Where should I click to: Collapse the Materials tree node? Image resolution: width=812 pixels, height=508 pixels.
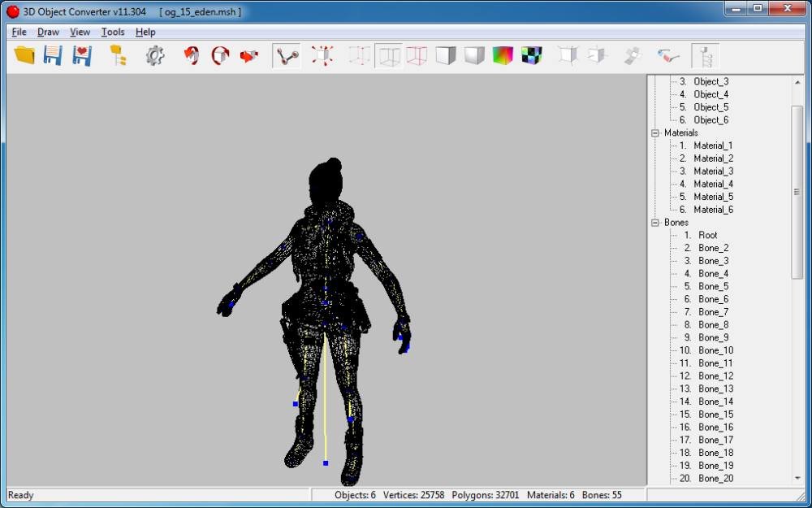655,132
